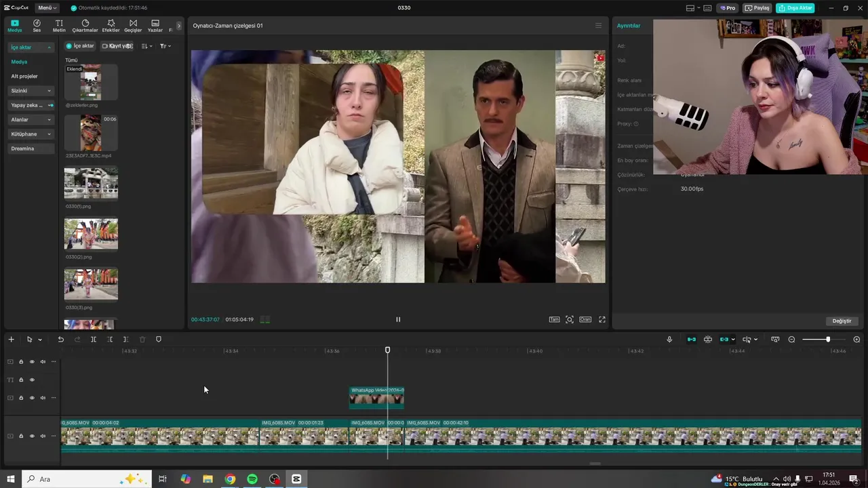Screen dimensions: 868x488
Task: Select the 0330(3).png thumbnail
Action: (91, 284)
